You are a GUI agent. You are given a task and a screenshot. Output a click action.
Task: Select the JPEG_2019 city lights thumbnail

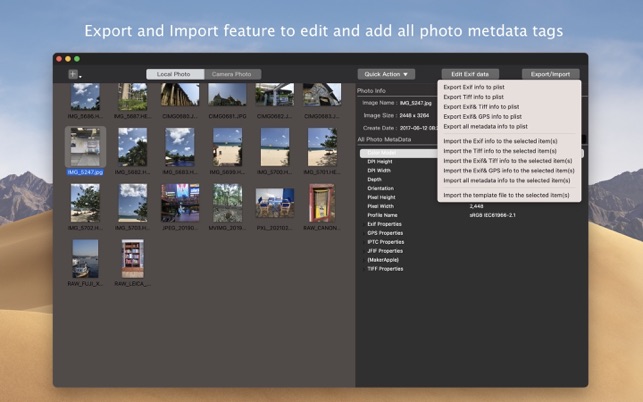(180, 203)
